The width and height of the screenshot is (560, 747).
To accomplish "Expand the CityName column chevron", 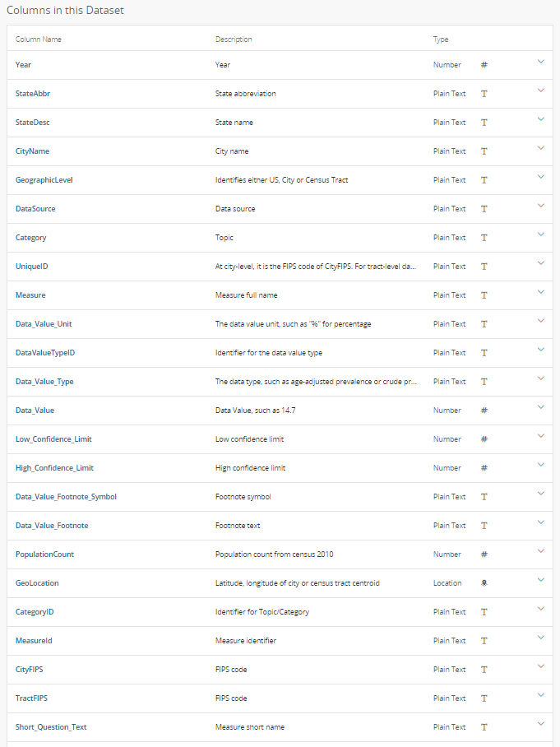I will pyautogui.click(x=540, y=148).
